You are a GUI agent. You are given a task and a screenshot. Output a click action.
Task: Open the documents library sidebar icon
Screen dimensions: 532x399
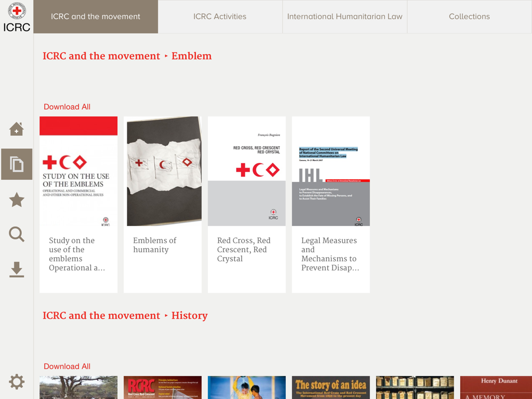pyautogui.click(x=16, y=164)
